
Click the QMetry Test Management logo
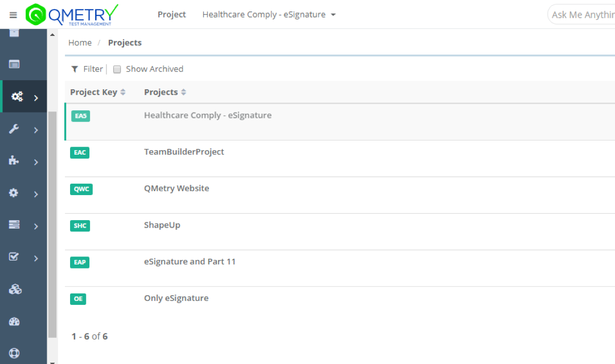(72, 15)
